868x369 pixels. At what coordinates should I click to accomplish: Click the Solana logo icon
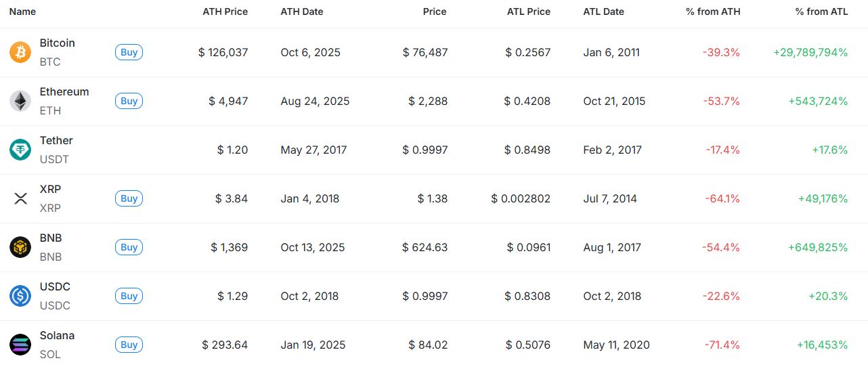pos(20,345)
